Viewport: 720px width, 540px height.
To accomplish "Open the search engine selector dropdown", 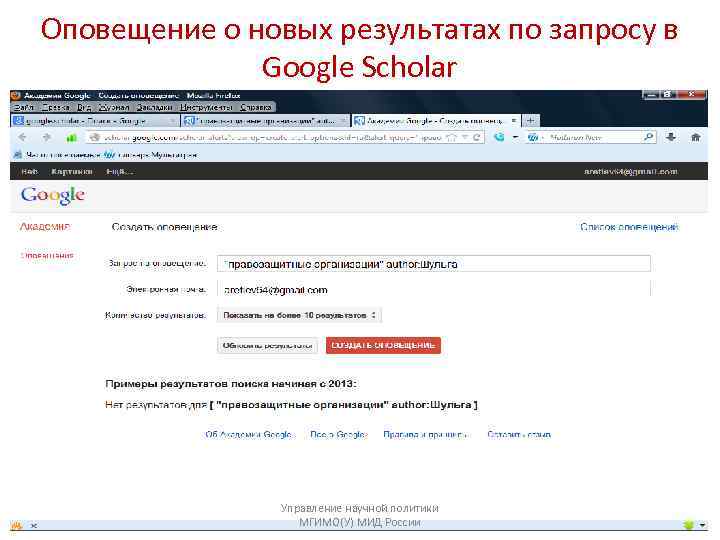I will [x=535, y=137].
